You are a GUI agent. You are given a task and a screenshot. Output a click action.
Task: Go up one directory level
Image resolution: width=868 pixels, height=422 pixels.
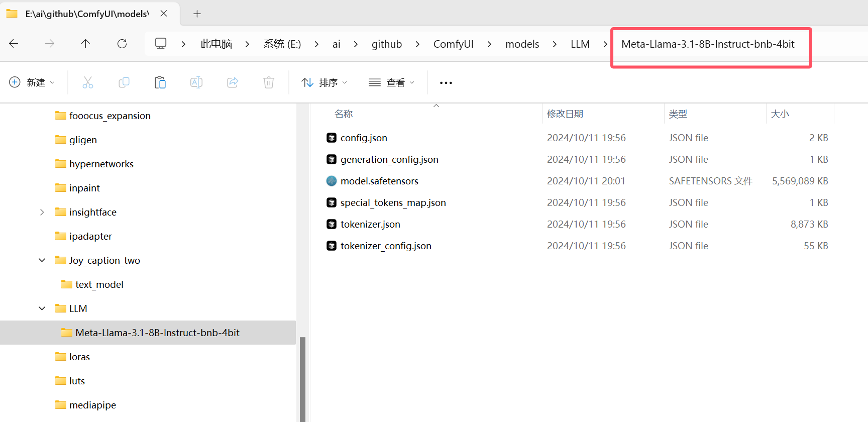coord(86,44)
